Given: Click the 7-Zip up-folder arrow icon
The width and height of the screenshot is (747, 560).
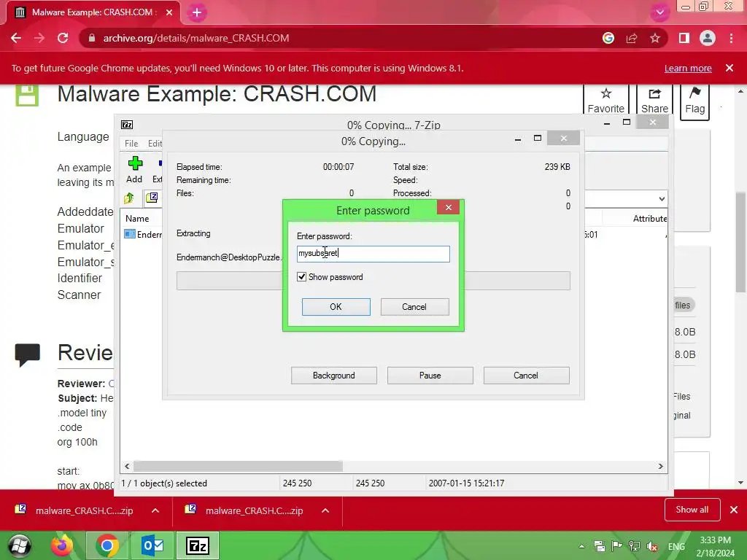Looking at the screenshot, I should [129, 198].
